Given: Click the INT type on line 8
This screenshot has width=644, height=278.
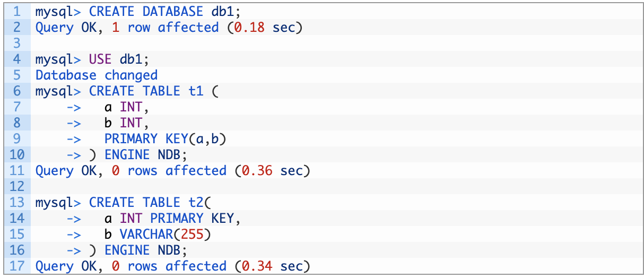Looking at the screenshot, I should (x=131, y=123).
